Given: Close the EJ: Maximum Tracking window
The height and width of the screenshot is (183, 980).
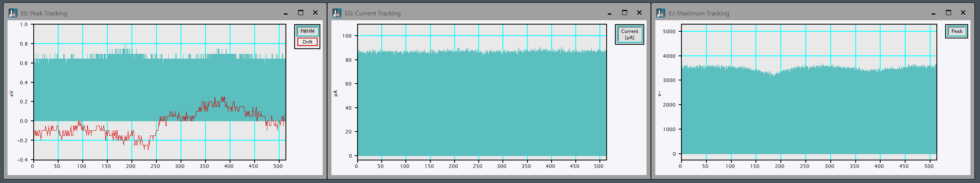Looking at the screenshot, I should (963, 13).
